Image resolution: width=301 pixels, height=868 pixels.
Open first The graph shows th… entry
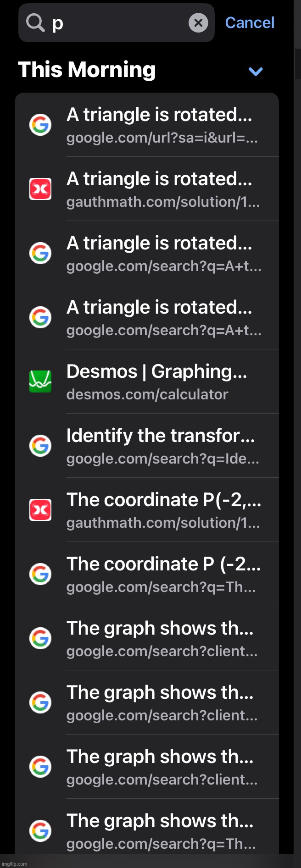point(147,638)
